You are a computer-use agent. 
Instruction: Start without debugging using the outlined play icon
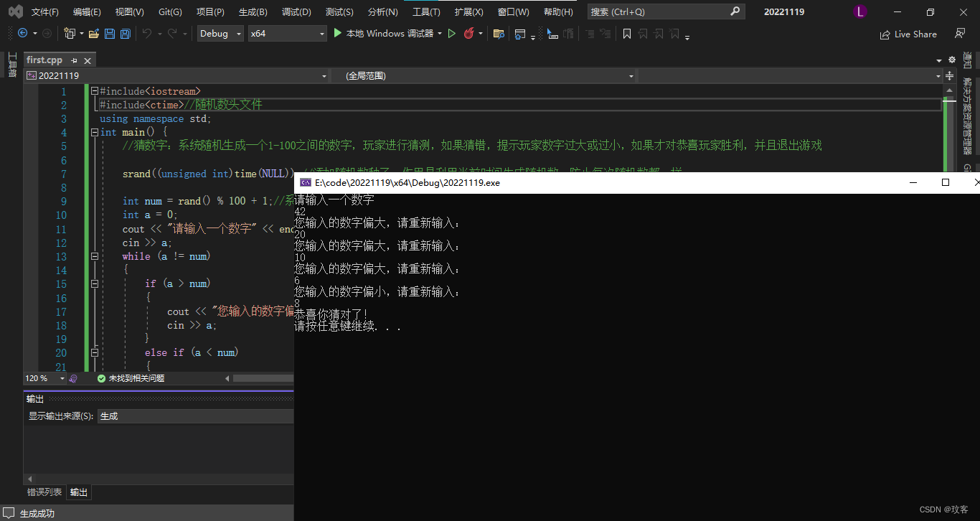tap(452, 34)
